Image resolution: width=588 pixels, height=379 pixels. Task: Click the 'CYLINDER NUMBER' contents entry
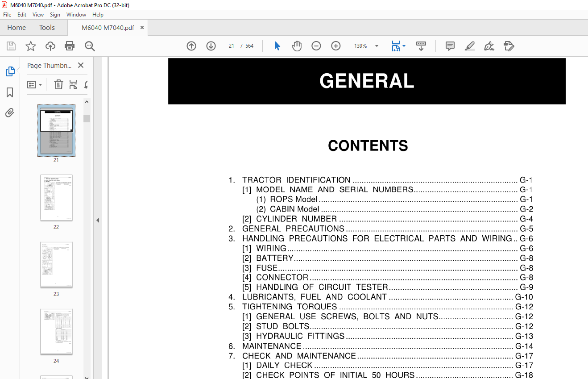coord(297,219)
